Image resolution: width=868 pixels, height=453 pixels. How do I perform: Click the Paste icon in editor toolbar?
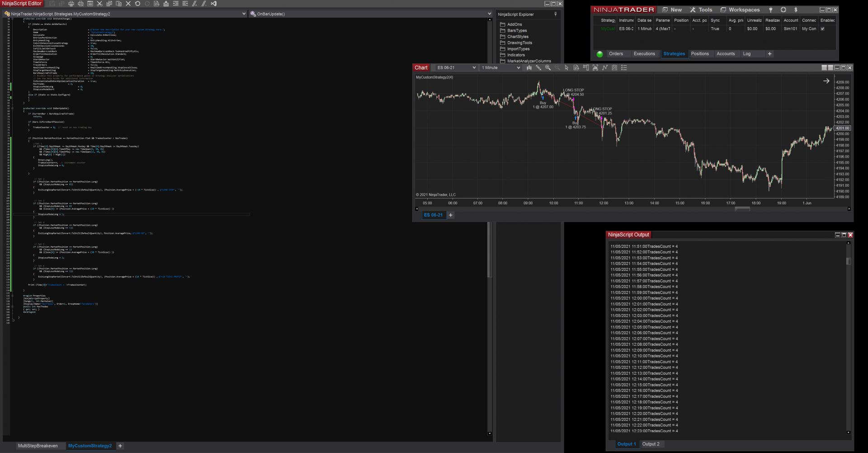click(118, 4)
